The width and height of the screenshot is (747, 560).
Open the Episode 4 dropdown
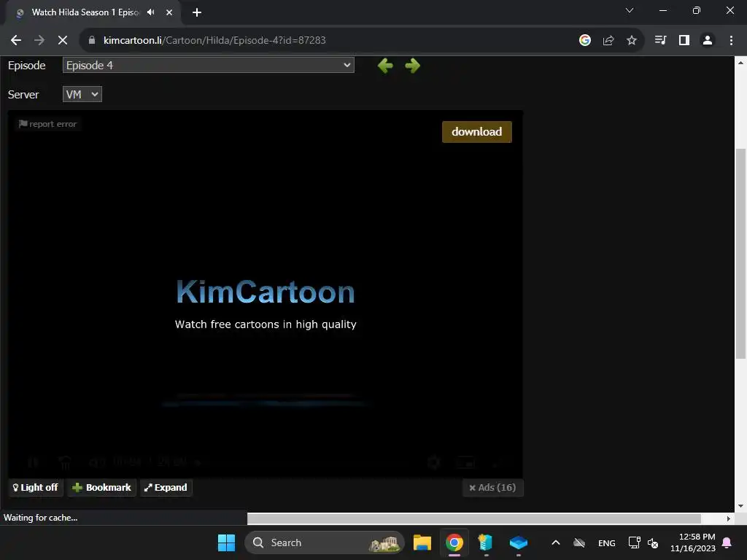208,65
